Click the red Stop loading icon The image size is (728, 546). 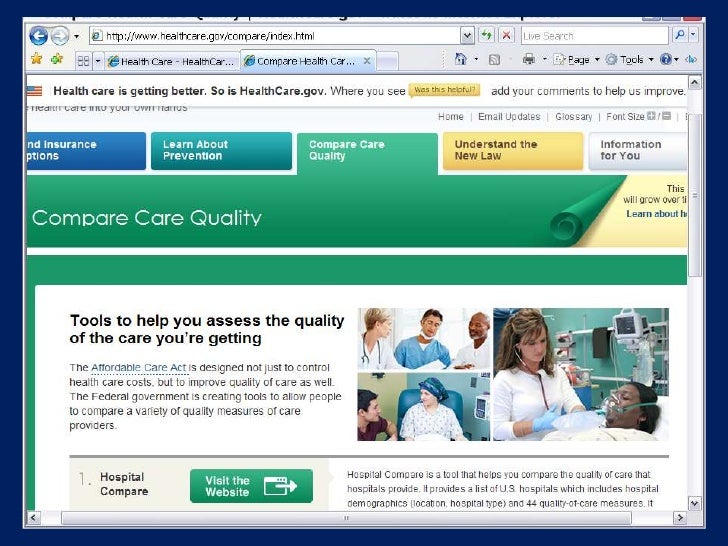[506, 35]
